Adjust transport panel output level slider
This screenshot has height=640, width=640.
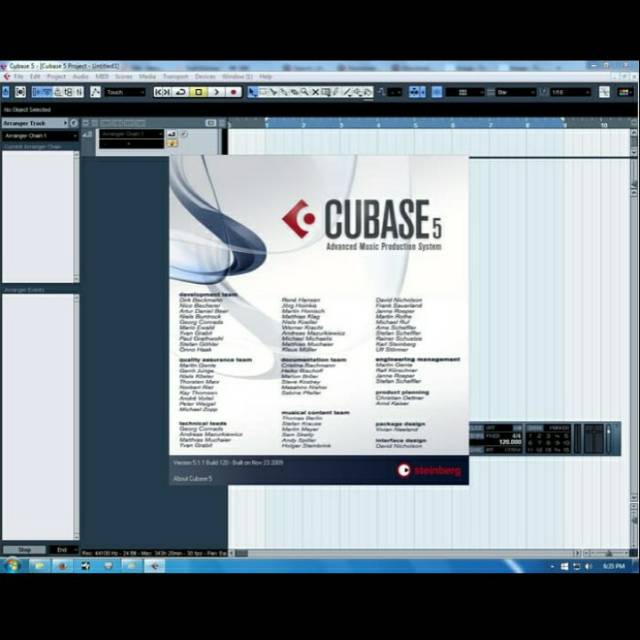click(608, 439)
